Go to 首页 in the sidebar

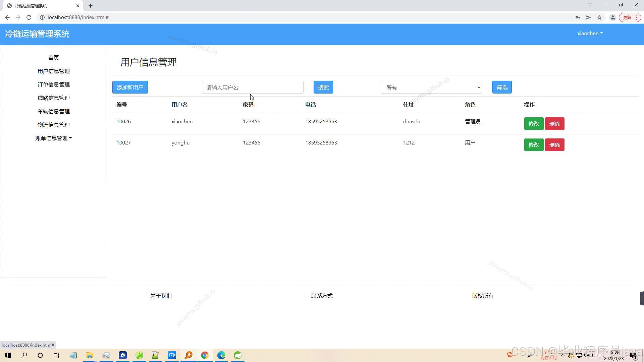coord(54,57)
